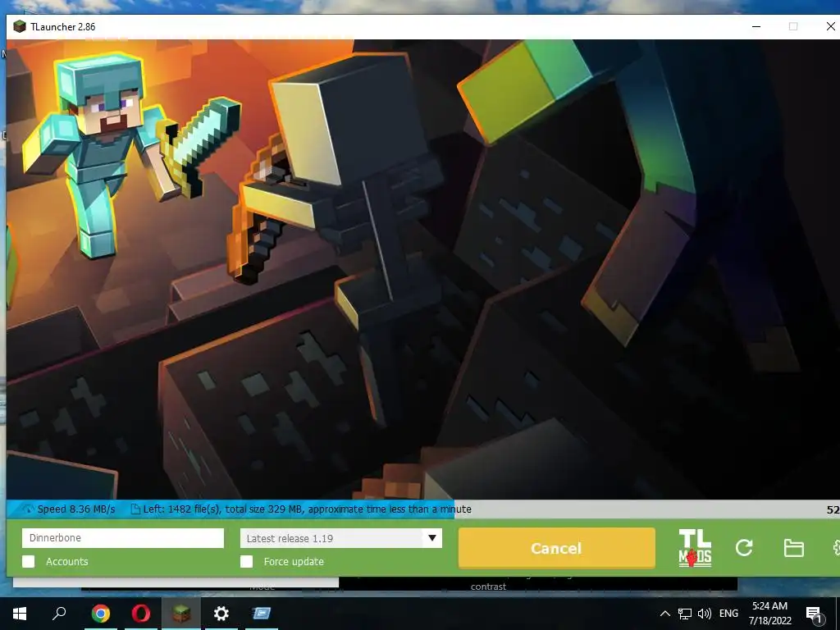Viewport: 840px width, 630px height.
Task: Launch Google Chrome from taskbar
Action: [100, 614]
